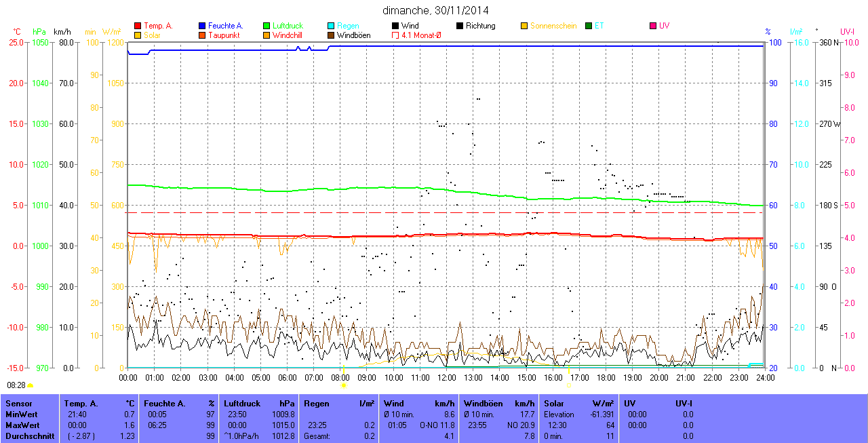This screenshot has width=868, height=443.
Task: Click the sunset marker near 16:30
Action: tap(568, 385)
